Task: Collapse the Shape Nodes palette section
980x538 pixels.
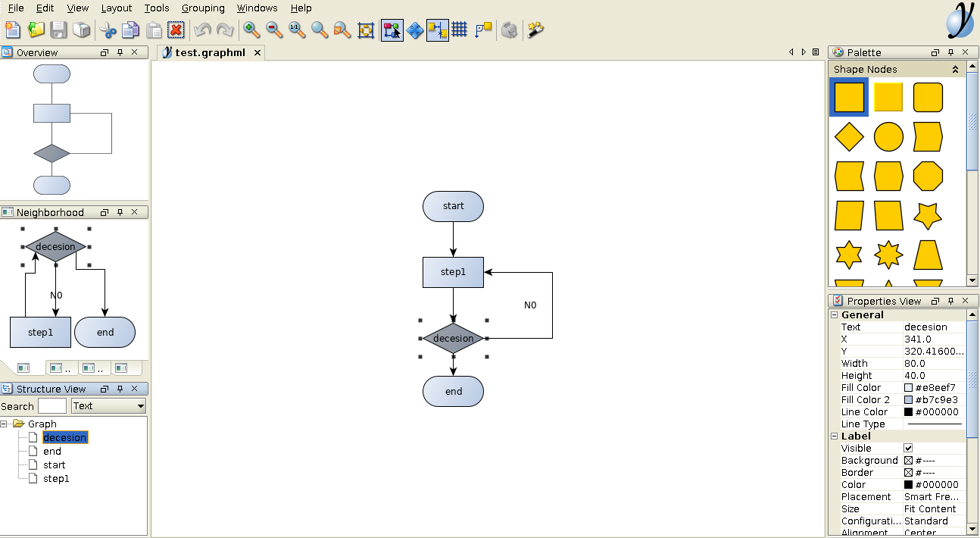Action: [955, 69]
